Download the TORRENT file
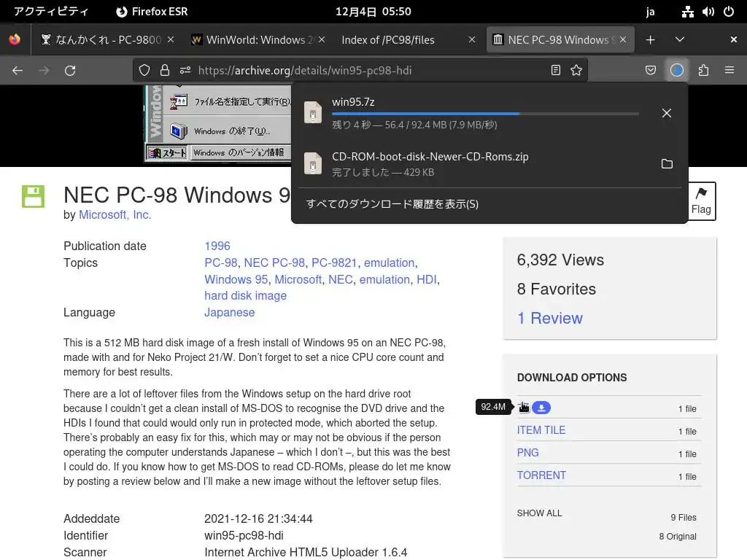The image size is (747, 560). coord(541,475)
